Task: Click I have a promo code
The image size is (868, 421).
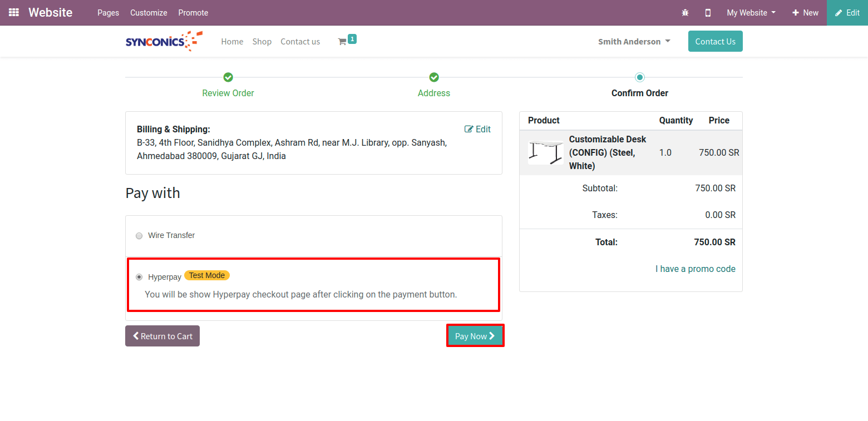Action: point(696,269)
